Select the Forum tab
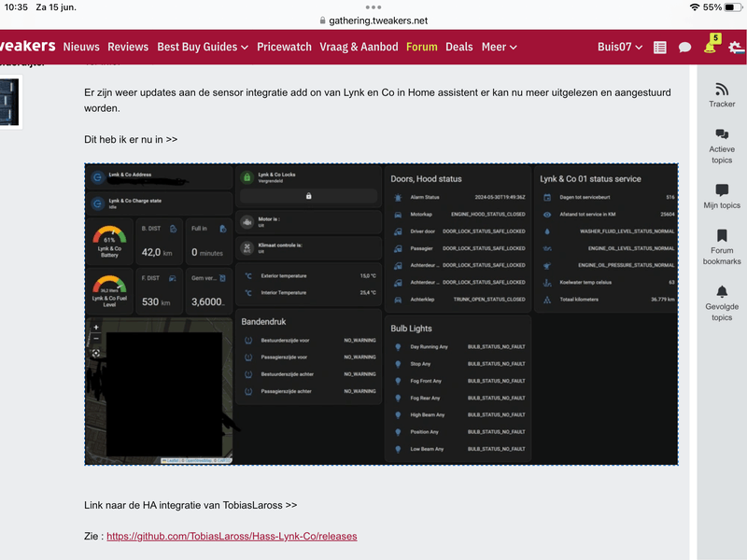 pyautogui.click(x=422, y=47)
